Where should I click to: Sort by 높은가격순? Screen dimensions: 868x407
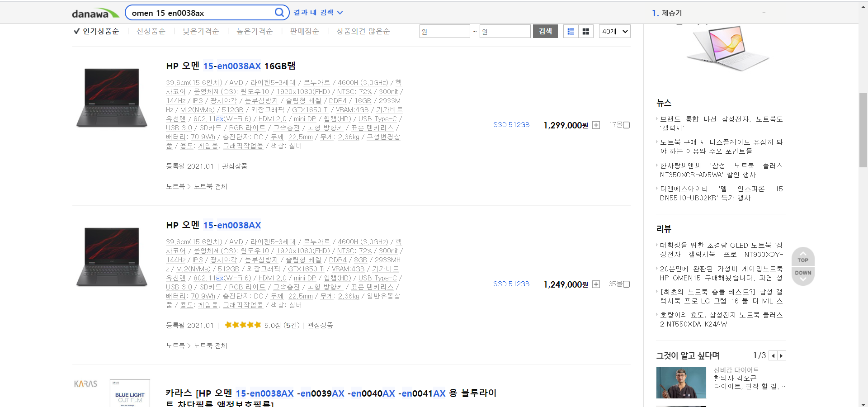pyautogui.click(x=255, y=31)
